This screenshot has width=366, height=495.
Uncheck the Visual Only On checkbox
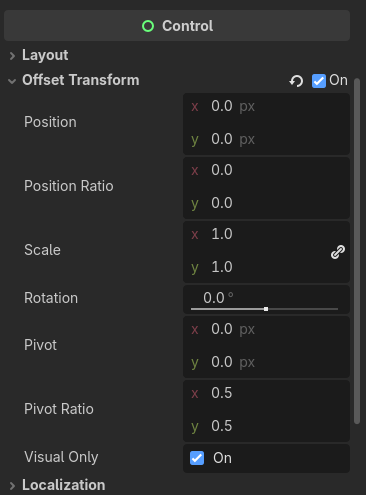click(197, 458)
